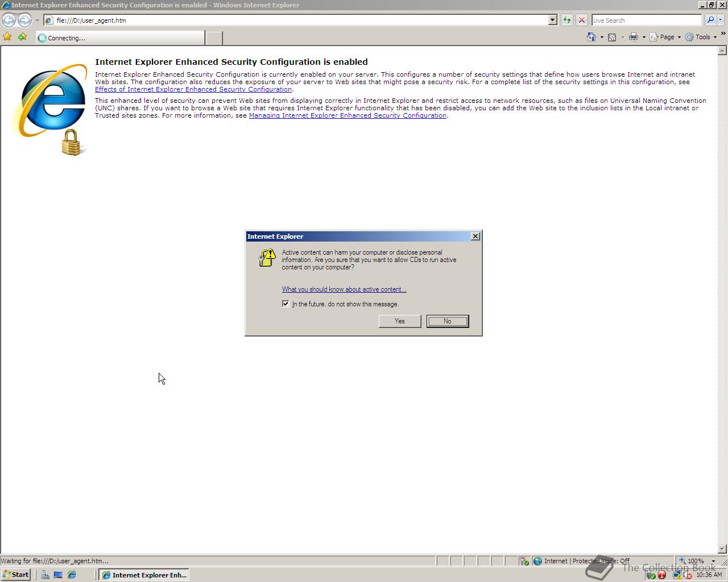Open the search options dropdown arrow
728x582 pixels.
point(720,20)
